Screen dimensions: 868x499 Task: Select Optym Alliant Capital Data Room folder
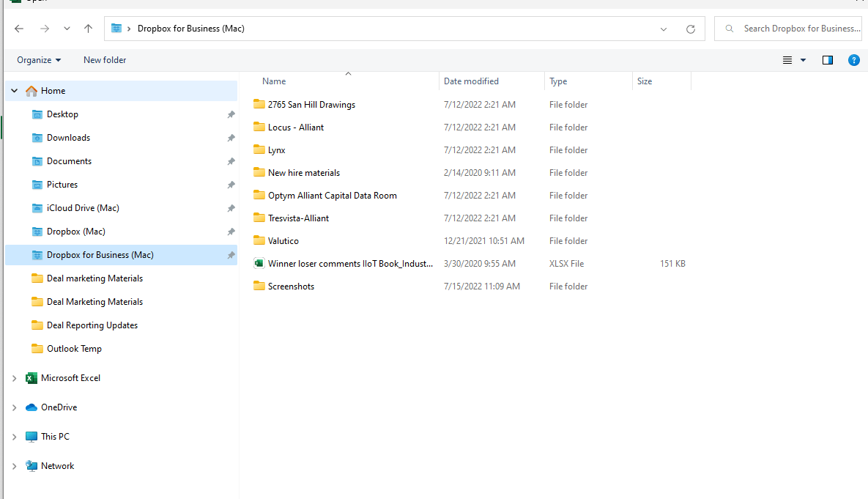(x=332, y=196)
